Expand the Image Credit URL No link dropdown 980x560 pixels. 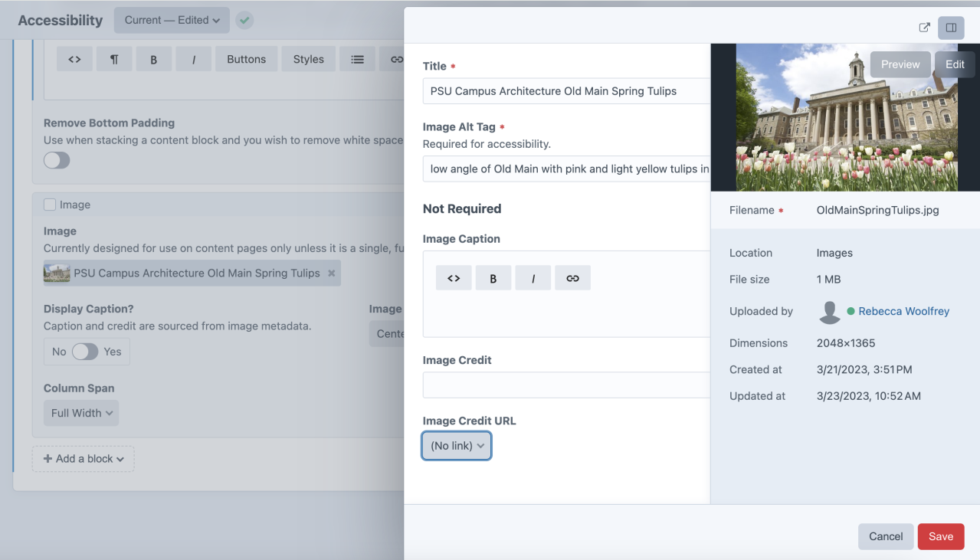456,445
